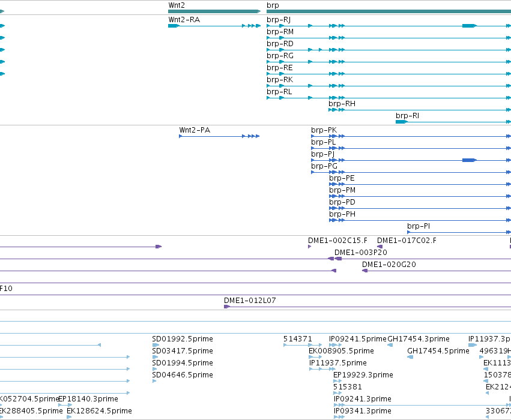The height and width of the screenshot is (420, 511).
Task: Select transcript brp-RE label
Action: point(280,68)
